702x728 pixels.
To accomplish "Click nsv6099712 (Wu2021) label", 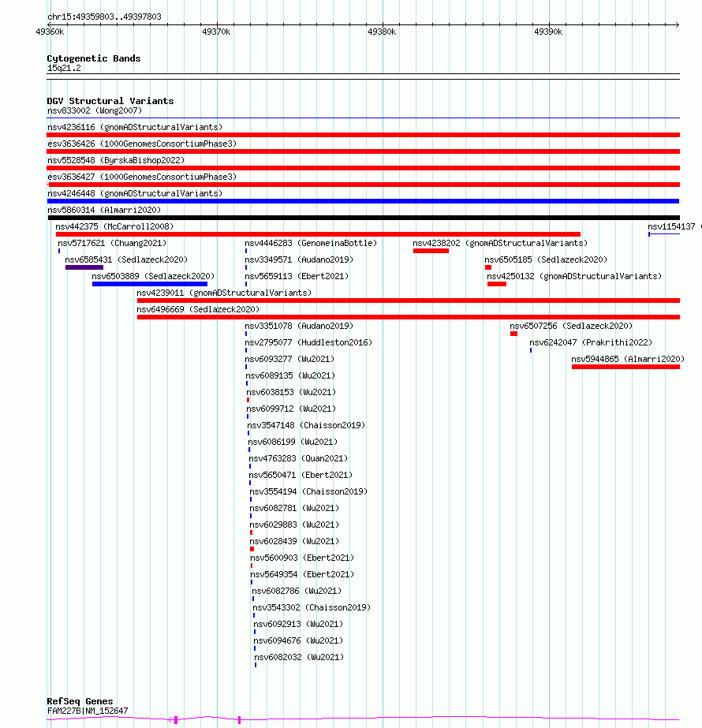I will coord(291,409).
